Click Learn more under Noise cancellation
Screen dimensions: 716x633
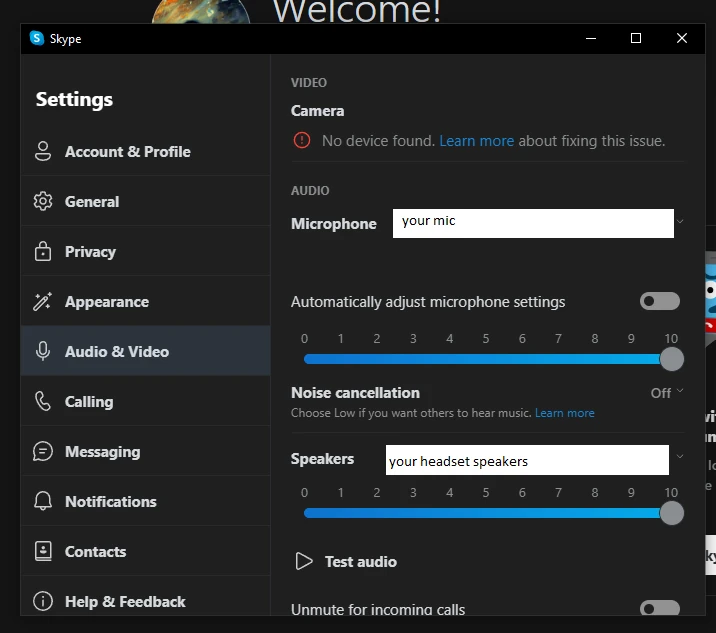[x=564, y=413]
